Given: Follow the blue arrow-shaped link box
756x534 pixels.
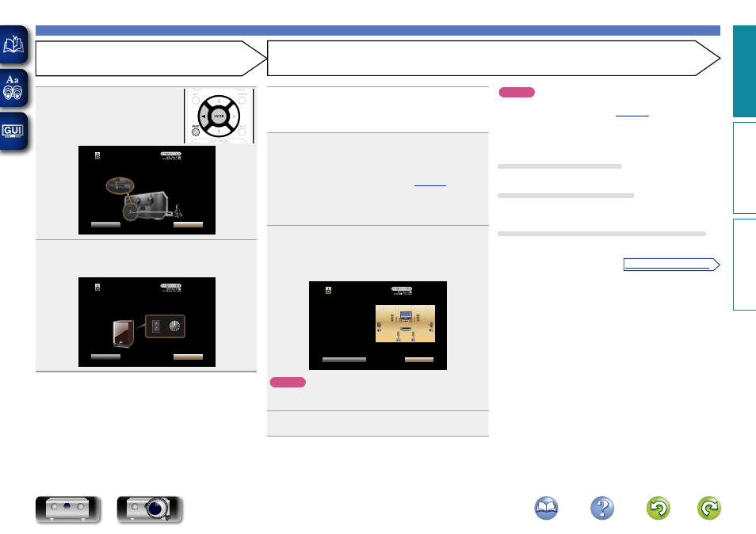Looking at the screenshot, I should coord(671,265).
